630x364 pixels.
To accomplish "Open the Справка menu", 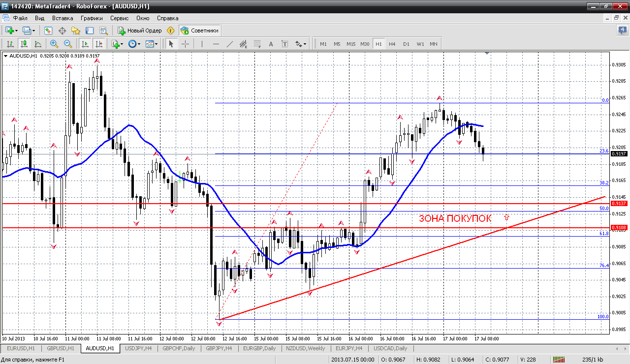I will [x=168, y=18].
